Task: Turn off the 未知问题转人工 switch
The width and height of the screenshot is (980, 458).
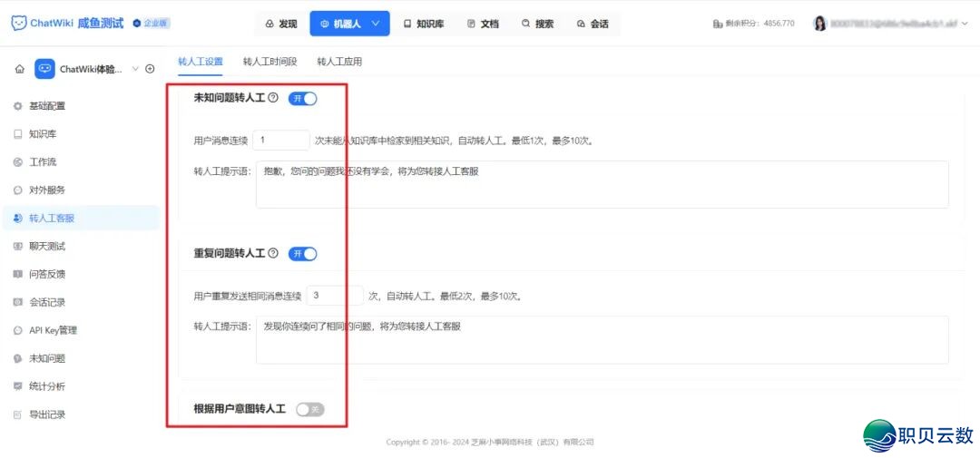Action: tap(302, 98)
